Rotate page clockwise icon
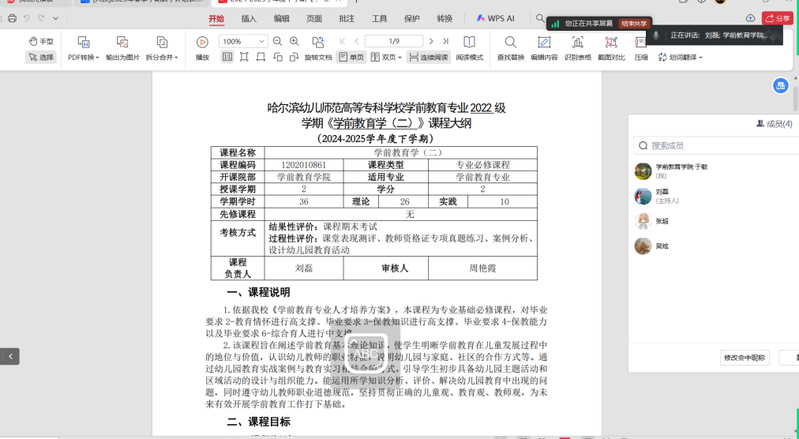The width and height of the screenshot is (799, 439). (x=294, y=57)
